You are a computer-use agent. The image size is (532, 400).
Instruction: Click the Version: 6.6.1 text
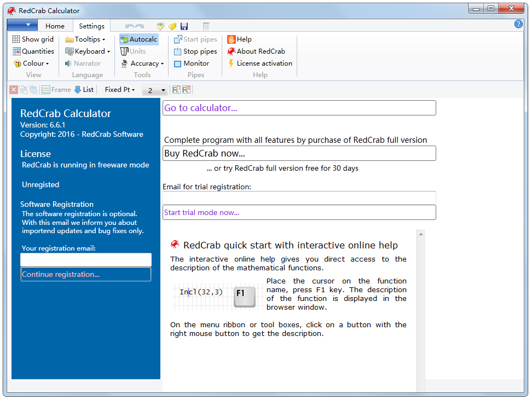[x=42, y=125]
